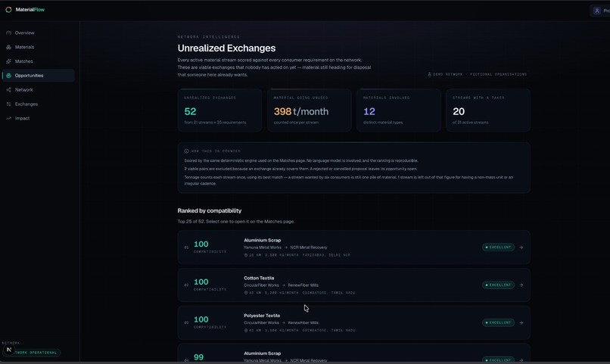Click the Exchanges sidebar arrows icon
The image size is (610, 364).
(8, 104)
